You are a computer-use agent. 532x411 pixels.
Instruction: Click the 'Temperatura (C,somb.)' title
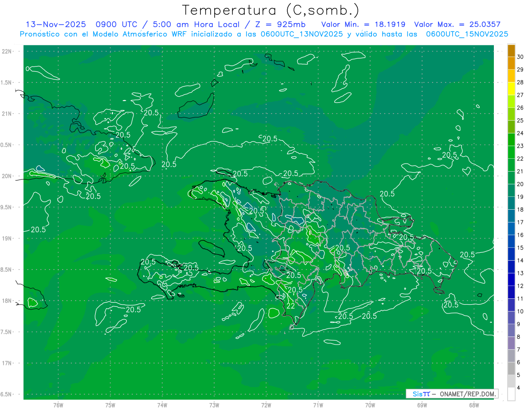[271, 10]
